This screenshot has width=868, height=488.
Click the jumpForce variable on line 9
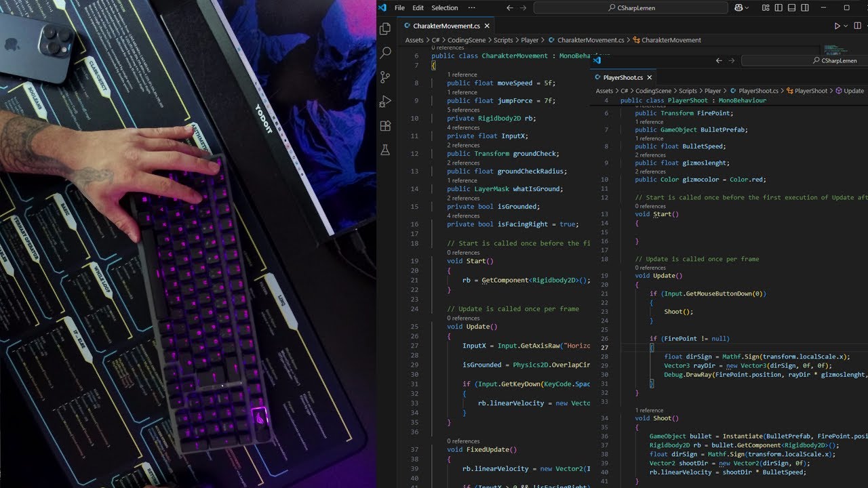point(515,101)
